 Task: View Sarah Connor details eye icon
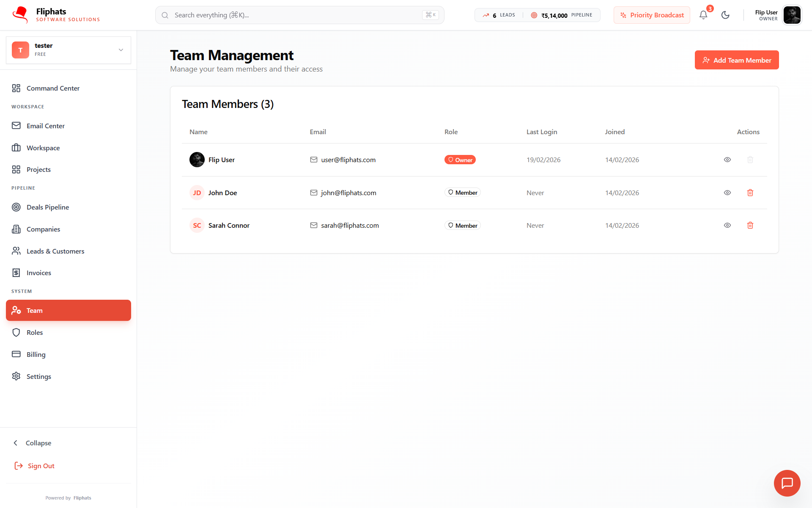727,225
